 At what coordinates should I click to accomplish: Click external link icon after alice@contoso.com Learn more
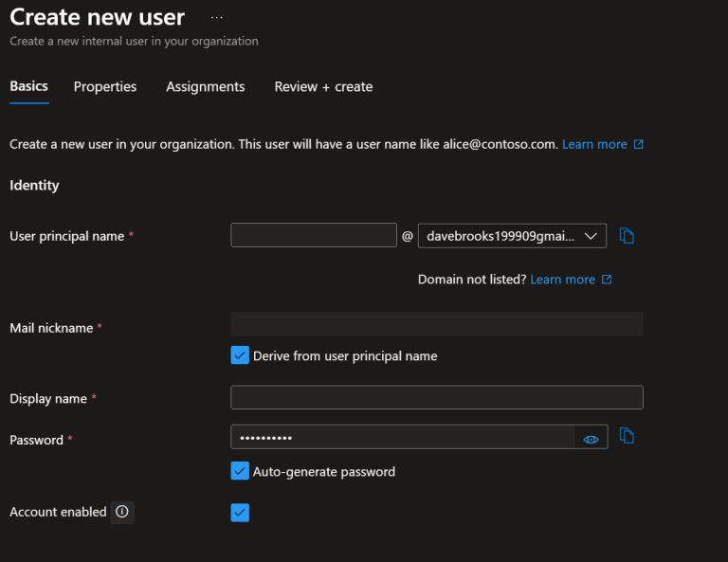(x=639, y=144)
